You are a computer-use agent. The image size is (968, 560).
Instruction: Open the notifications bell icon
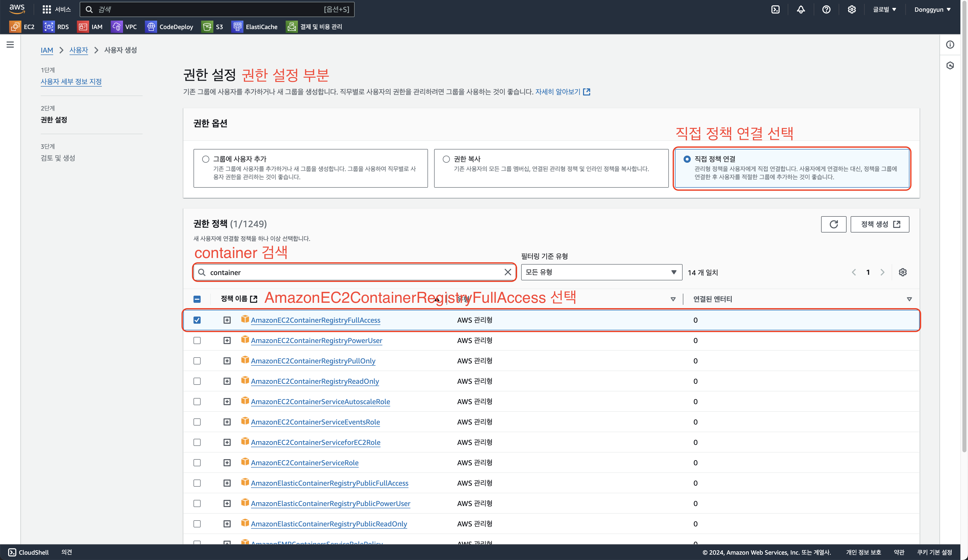[800, 10]
